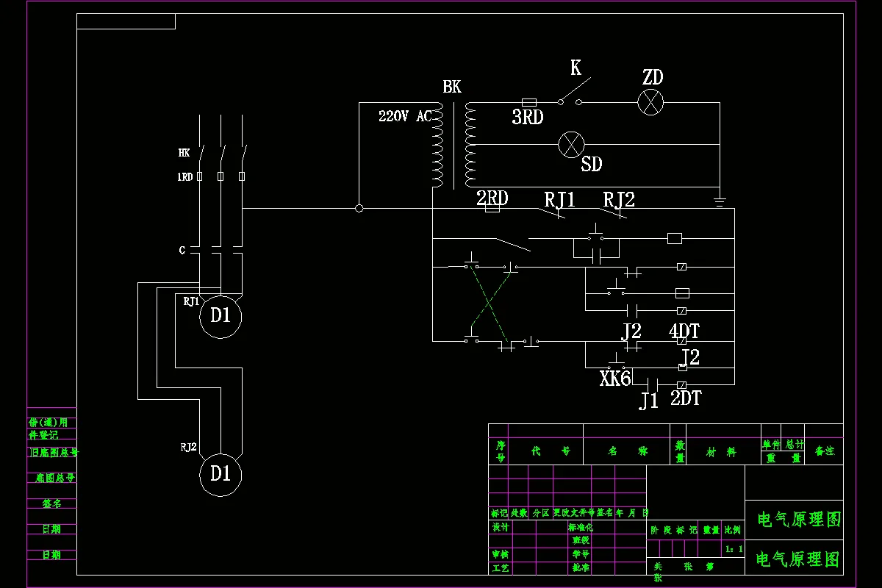Click the 'XK6' text label
This screenshot has height=588, width=882.
615,379
